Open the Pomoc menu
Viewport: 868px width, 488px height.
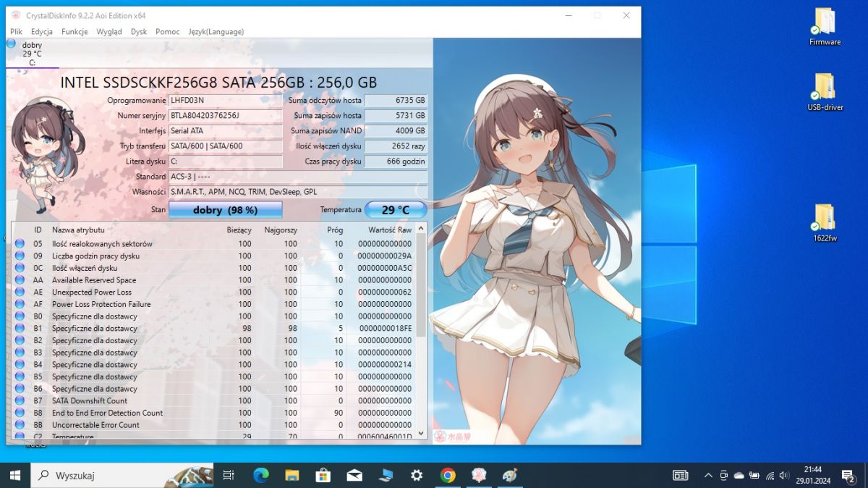pos(168,32)
